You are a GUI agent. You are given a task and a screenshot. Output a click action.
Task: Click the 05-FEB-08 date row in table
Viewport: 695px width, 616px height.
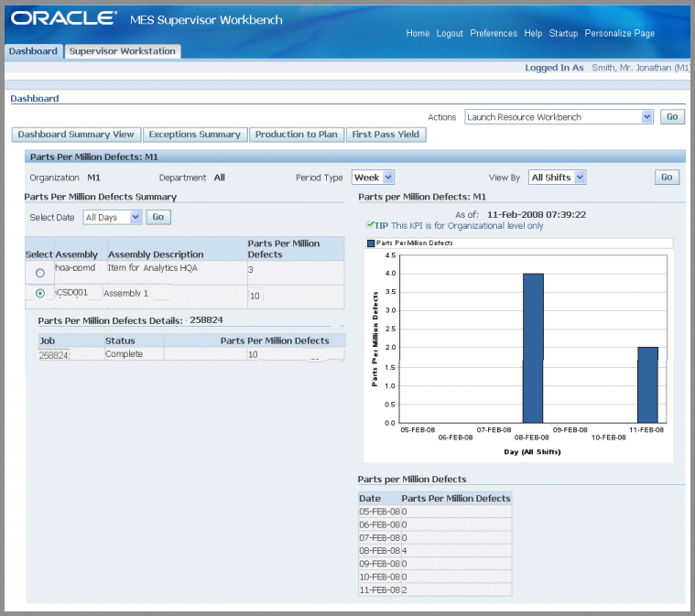click(x=435, y=512)
